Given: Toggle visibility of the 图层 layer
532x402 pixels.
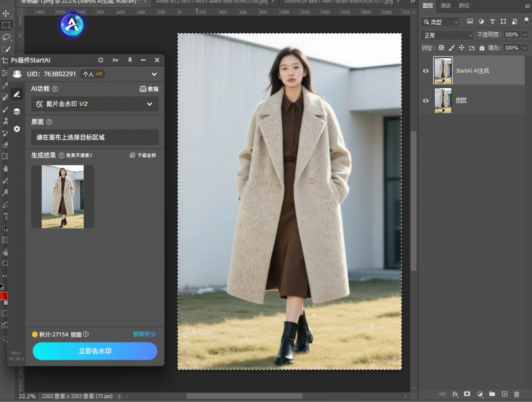Looking at the screenshot, I should (x=426, y=101).
